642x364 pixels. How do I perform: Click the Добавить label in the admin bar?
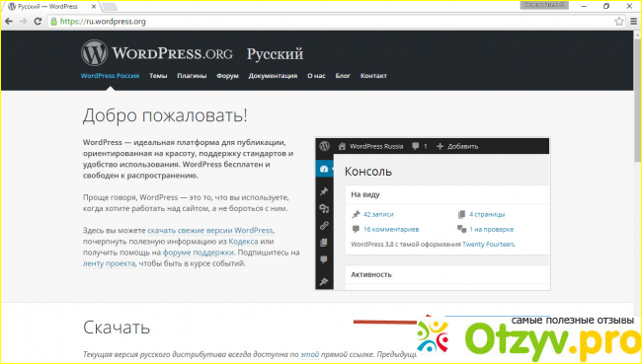[462, 146]
